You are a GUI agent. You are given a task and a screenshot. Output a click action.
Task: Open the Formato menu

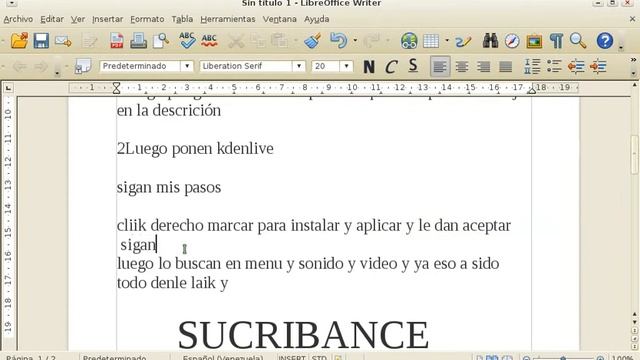(147, 19)
